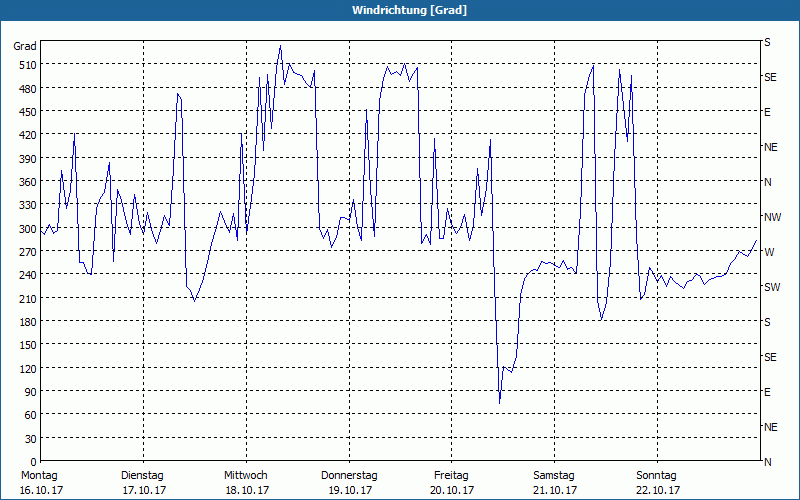Click the SW compass label on right axis

pyautogui.click(x=772, y=287)
